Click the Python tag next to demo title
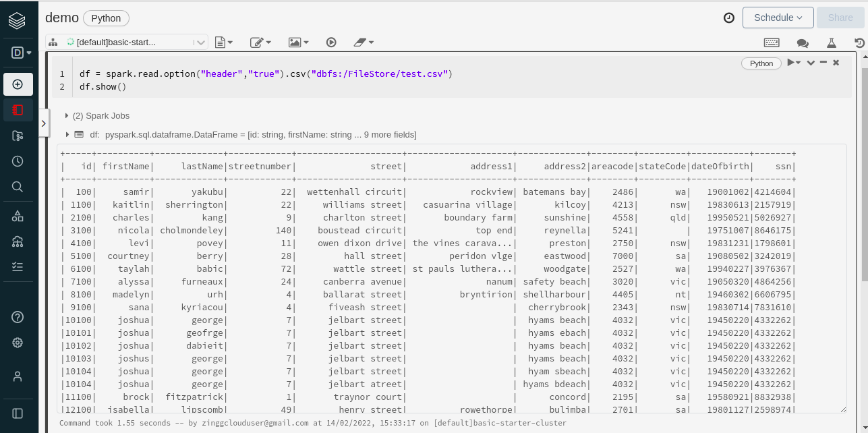The width and height of the screenshot is (868, 433). (x=106, y=18)
